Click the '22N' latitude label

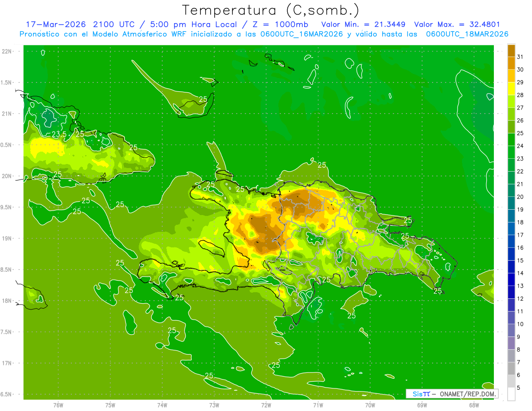7,51
